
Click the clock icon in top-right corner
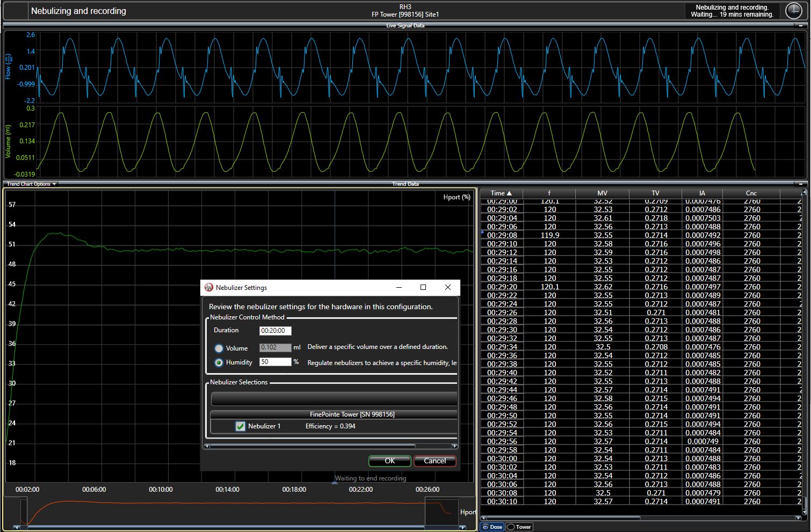(793, 11)
